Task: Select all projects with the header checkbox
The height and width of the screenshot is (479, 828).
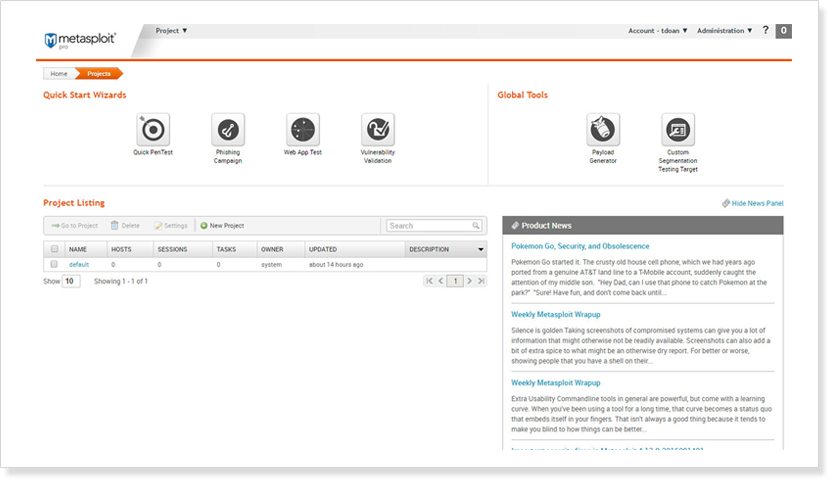Action: point(54,249)
